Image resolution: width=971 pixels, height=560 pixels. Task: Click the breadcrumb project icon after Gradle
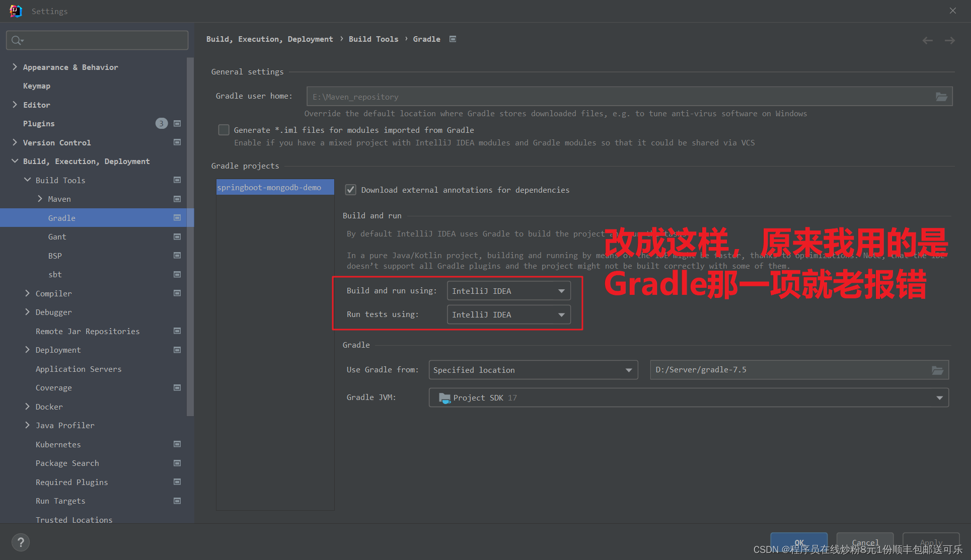453,39
